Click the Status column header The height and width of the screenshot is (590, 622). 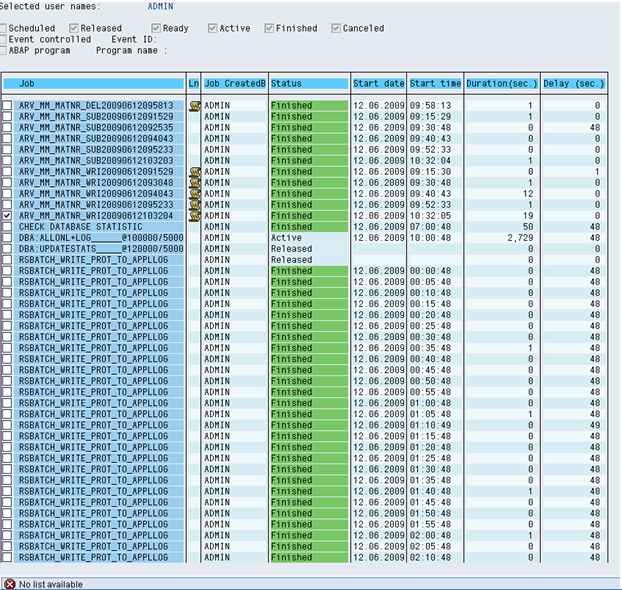[309, 84]
